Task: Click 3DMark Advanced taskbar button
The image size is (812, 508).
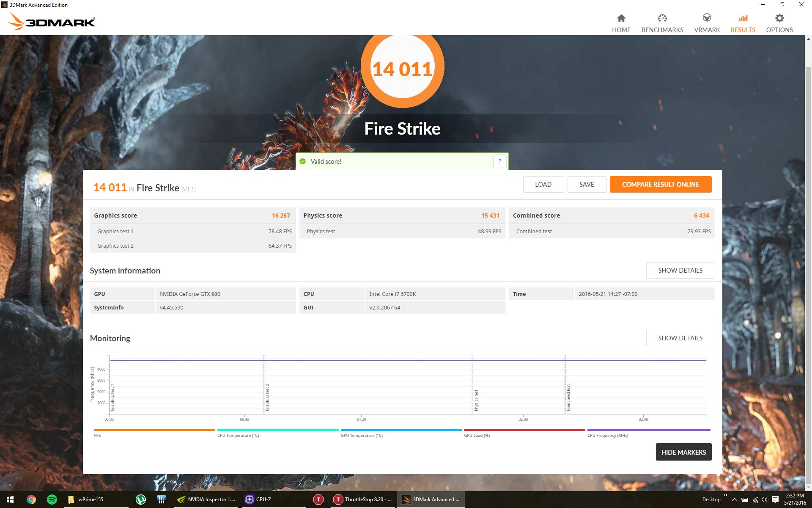Action: click(x=431, y=500)
